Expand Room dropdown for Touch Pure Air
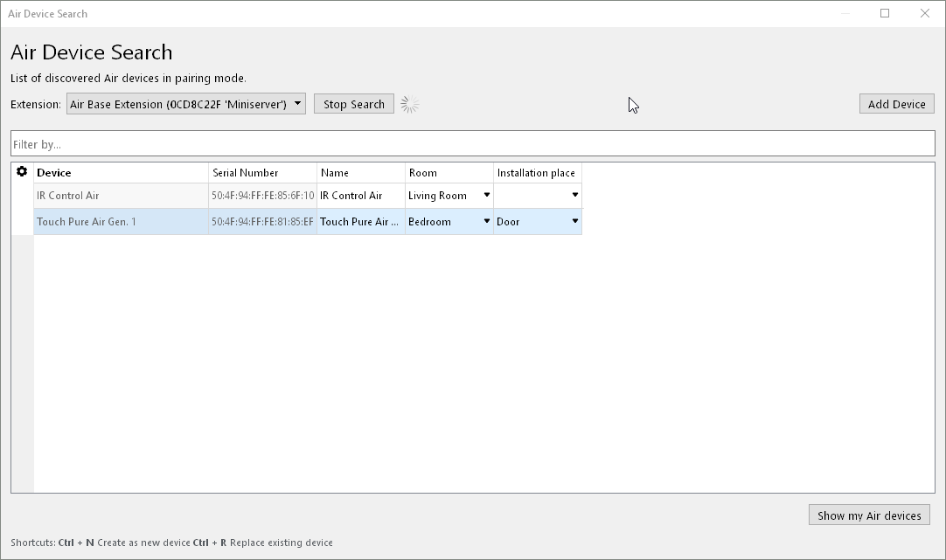946x560 pixels. click(486, 221)
